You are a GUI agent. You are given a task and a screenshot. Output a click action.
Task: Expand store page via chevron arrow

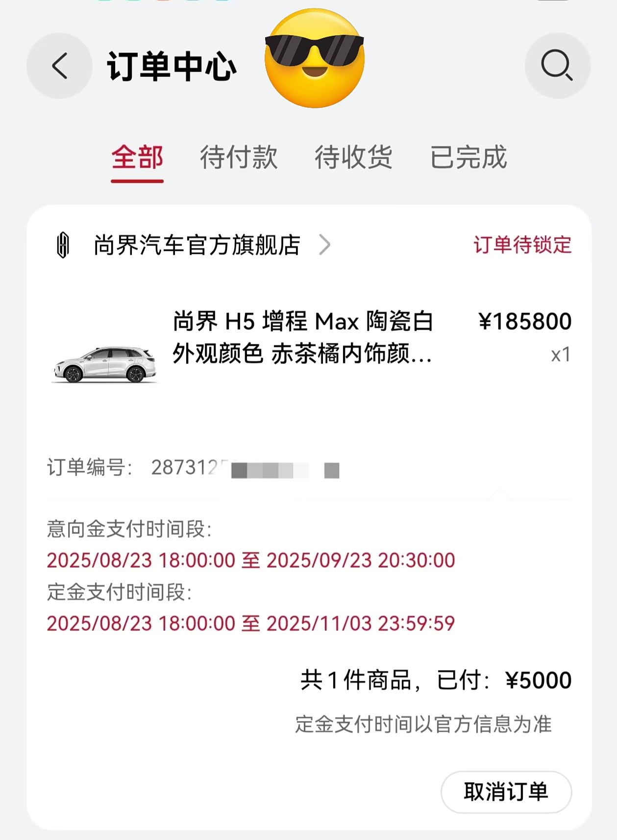click(x=324, y=245)
